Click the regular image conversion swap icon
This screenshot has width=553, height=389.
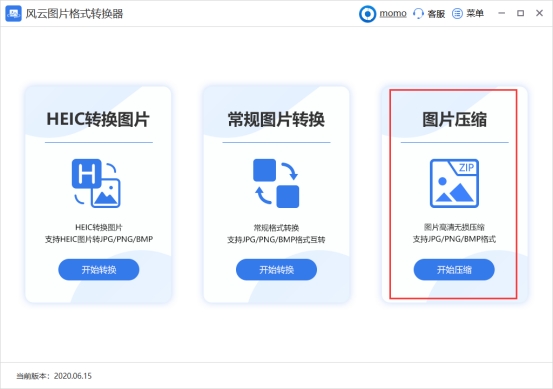point(276,183)
